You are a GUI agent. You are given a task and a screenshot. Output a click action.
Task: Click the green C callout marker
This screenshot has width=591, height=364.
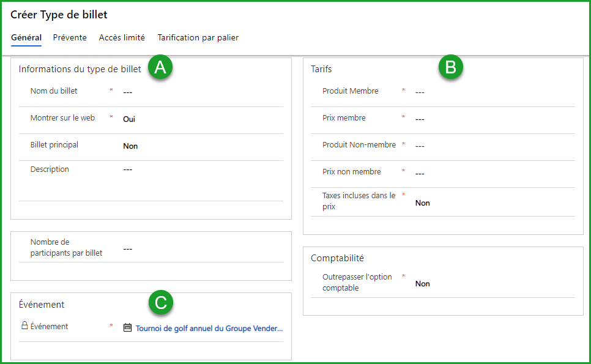161,302
